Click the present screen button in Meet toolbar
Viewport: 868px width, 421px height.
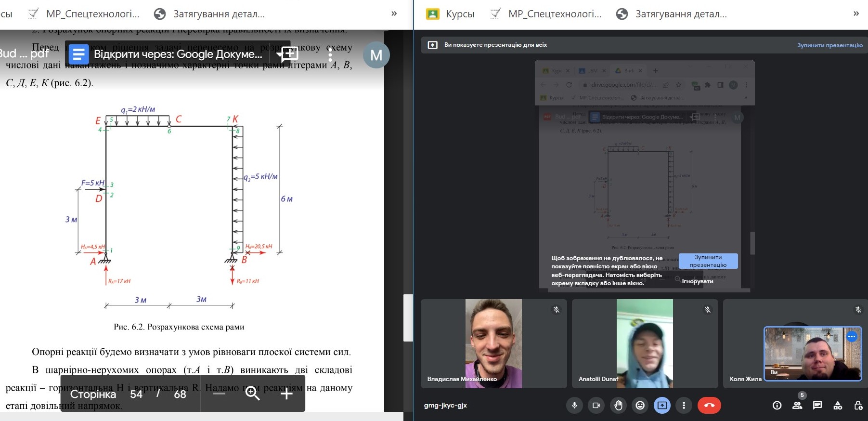click(x=662, y=406)
